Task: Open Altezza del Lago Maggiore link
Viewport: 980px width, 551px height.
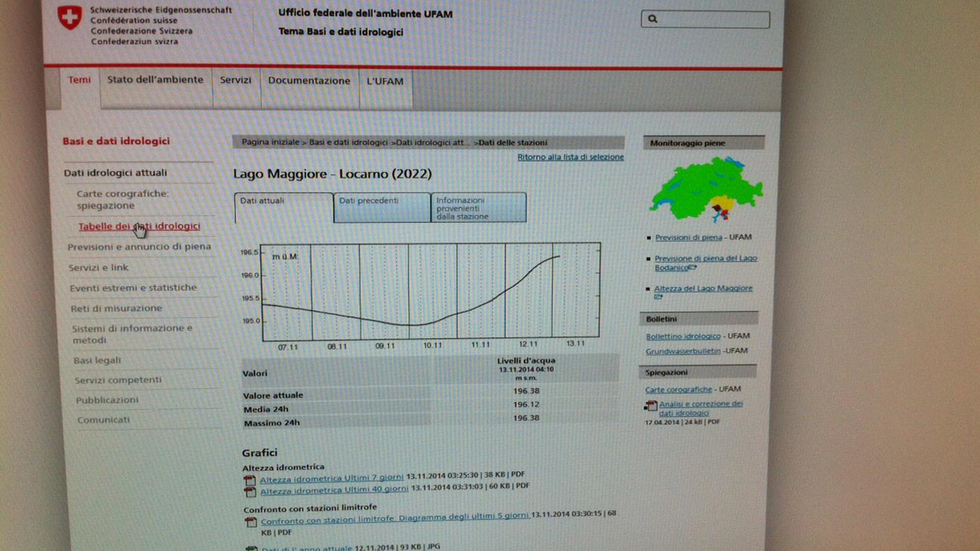Action: tap(703, 289)
